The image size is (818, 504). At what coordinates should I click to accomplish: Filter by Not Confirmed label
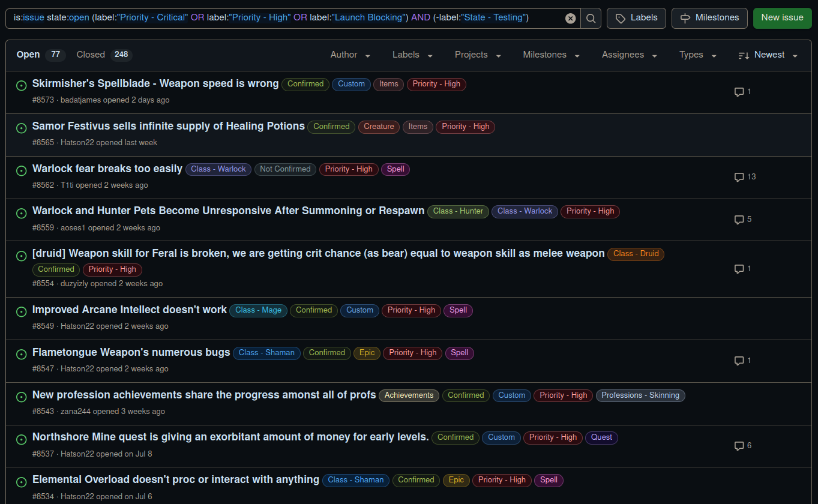(x=285, y=169)
